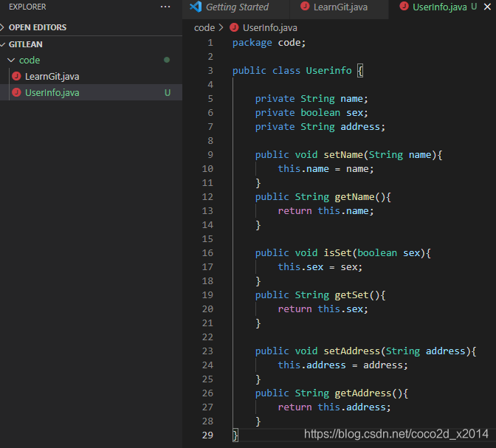Select the code folder in Explorer
The image size is (496, 448).
[x=30, y=60]
